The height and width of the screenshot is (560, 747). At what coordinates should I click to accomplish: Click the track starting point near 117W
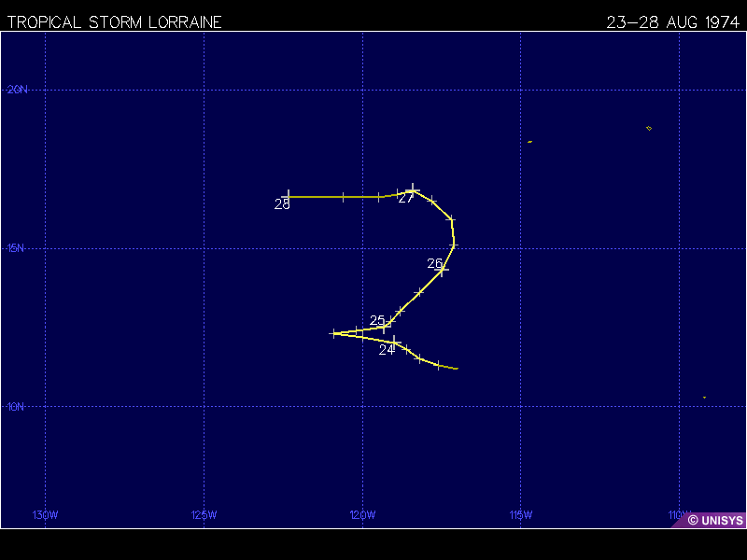point(457,369)
